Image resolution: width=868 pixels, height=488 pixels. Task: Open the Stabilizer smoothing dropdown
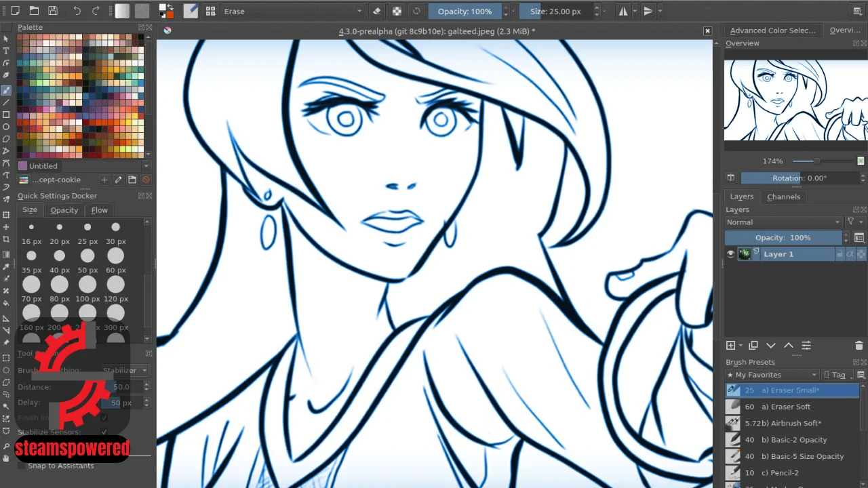[124, 370]
